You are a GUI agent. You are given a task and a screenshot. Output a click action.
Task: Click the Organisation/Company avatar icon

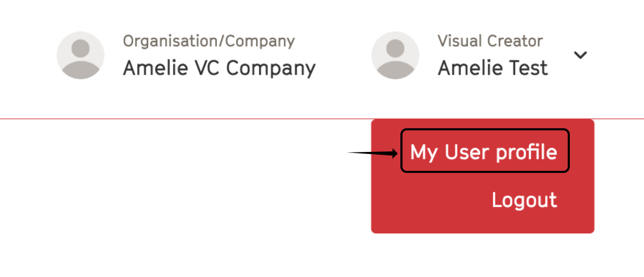coord(80,55)
